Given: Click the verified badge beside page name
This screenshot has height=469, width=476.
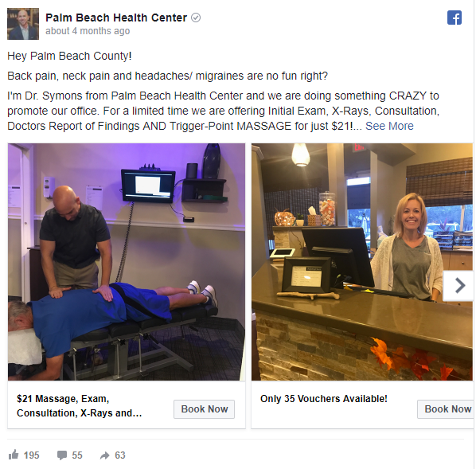Looking at the screenshot, I should click(x=196, y=18).
